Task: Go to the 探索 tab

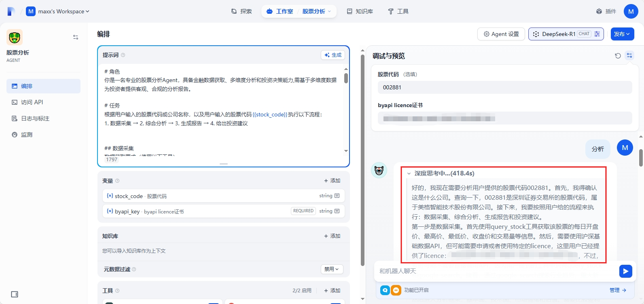Action: pyautogui.click(x=241, y=11)
